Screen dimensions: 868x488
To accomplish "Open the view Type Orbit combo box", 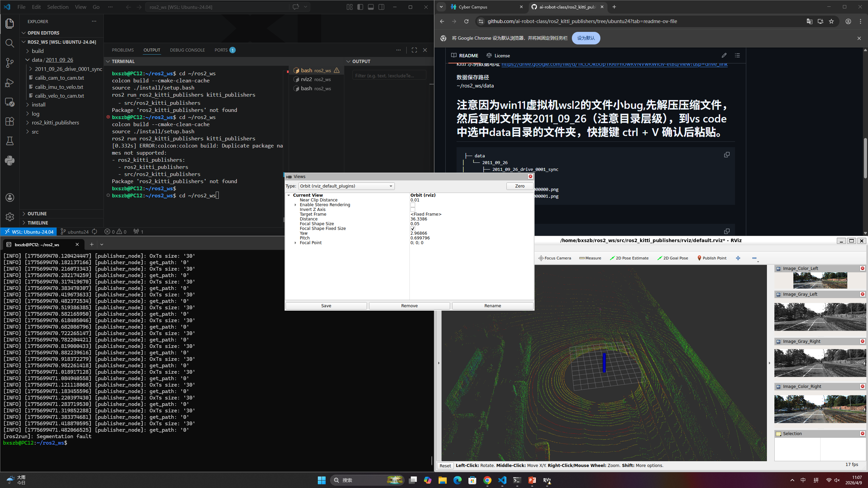I will [346, 186].
